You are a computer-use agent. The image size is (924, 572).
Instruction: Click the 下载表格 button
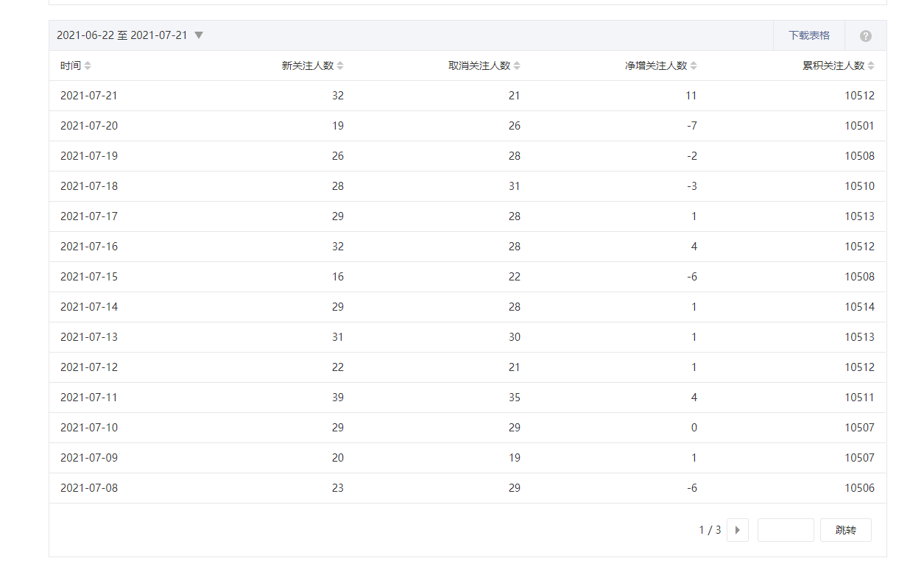pos(808,35)
